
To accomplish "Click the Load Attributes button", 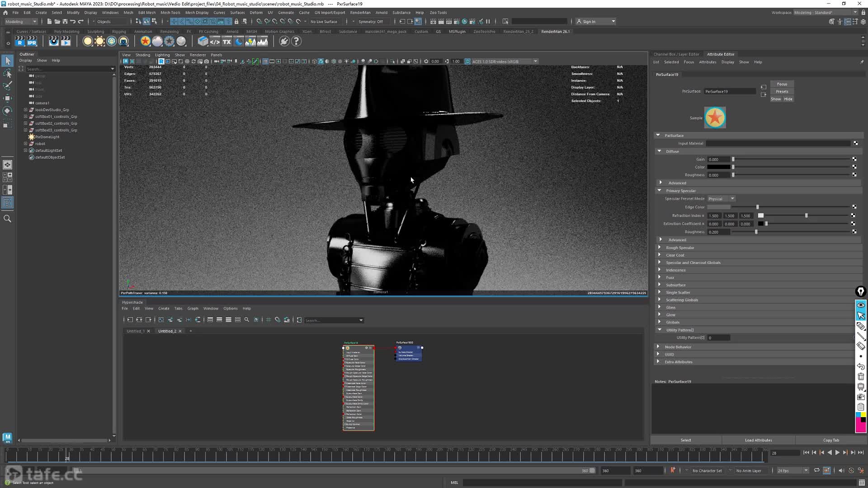I will point(759,440).
